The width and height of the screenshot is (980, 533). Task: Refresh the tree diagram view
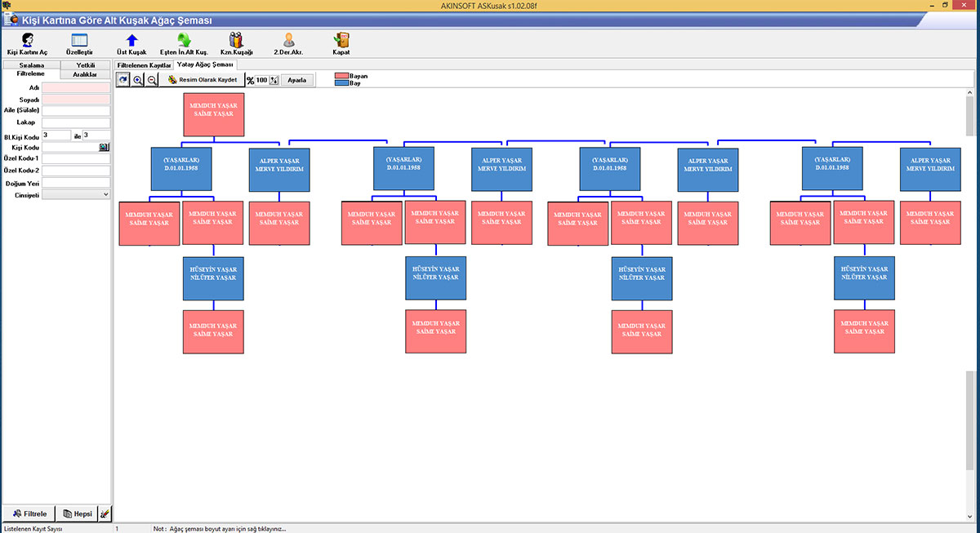tap(123, 80)
